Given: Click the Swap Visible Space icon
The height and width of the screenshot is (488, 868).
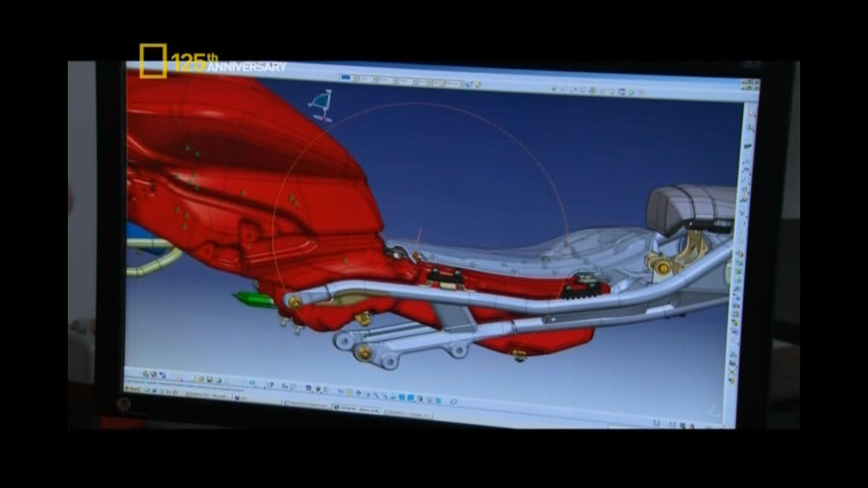Looking at the screenshot, I should 438,400.
